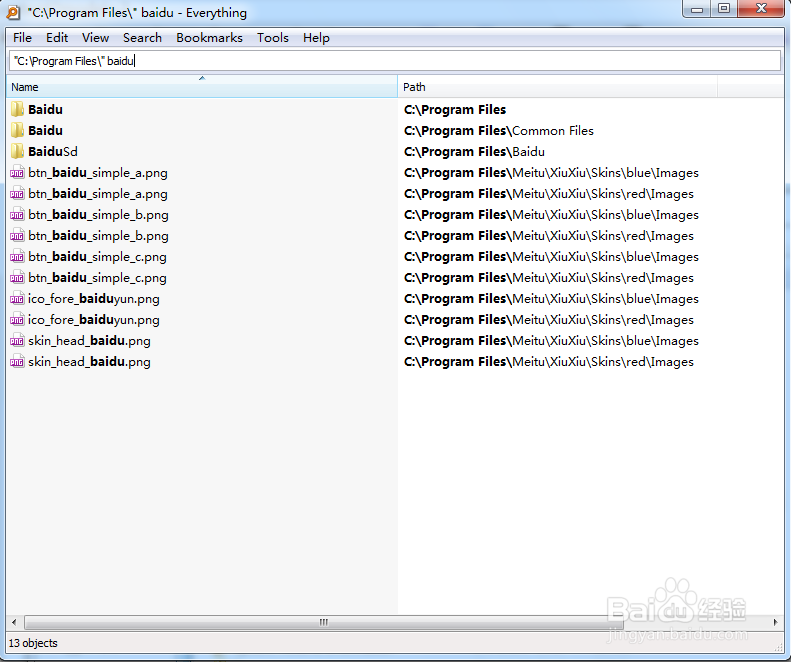Close the Everything window

[x=761, y=9]
